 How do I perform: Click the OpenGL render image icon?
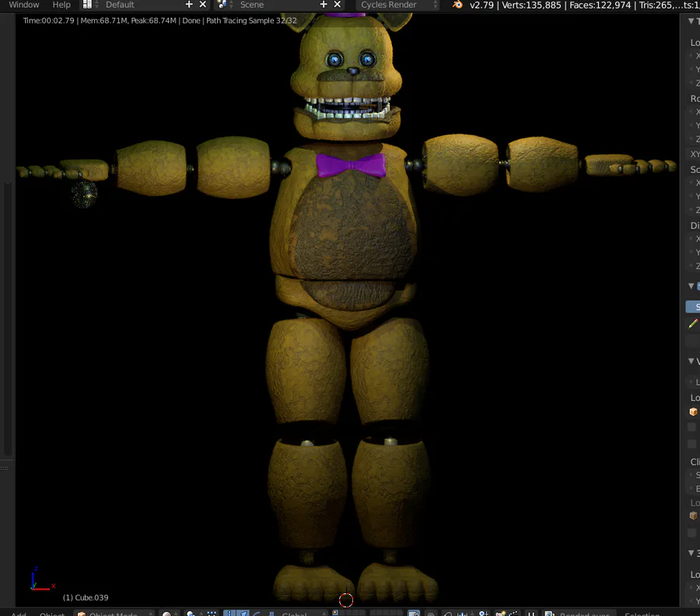[x=500, y=614]
